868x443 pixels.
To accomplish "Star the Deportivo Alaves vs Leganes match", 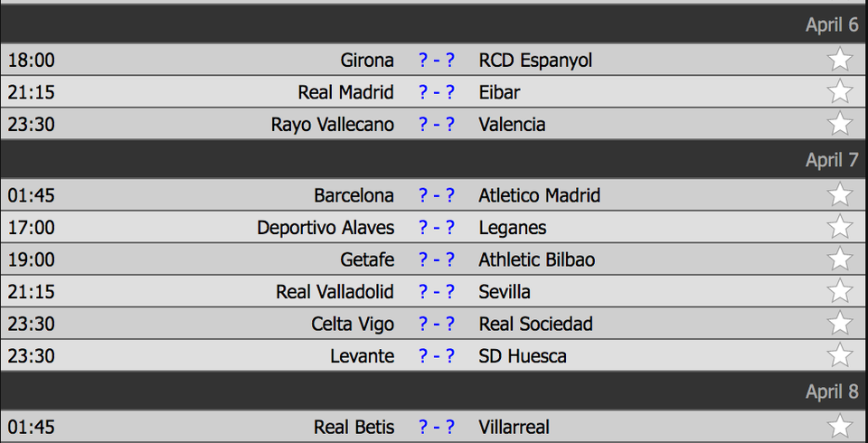I will [840, 227].
